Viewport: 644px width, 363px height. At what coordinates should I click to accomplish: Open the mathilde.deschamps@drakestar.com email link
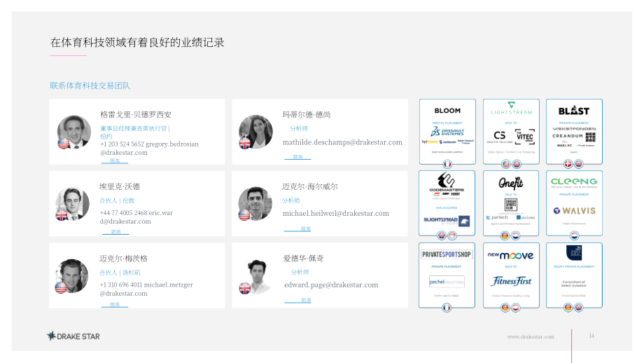pos(342,142)
